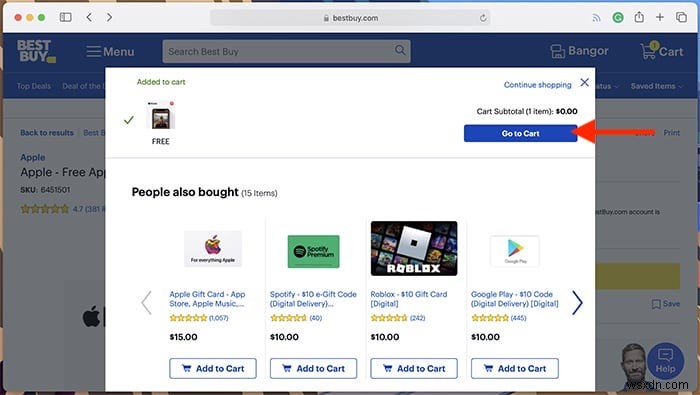This screenshot has height=395, width=700.
Task: Open Apple Gift Card - App Store link
Action: click(207, 299)
